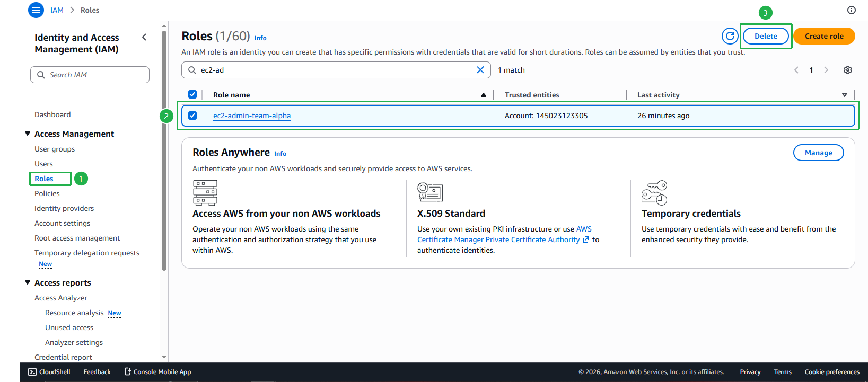Sort by Last activity column arrow

tap(845, 95)
